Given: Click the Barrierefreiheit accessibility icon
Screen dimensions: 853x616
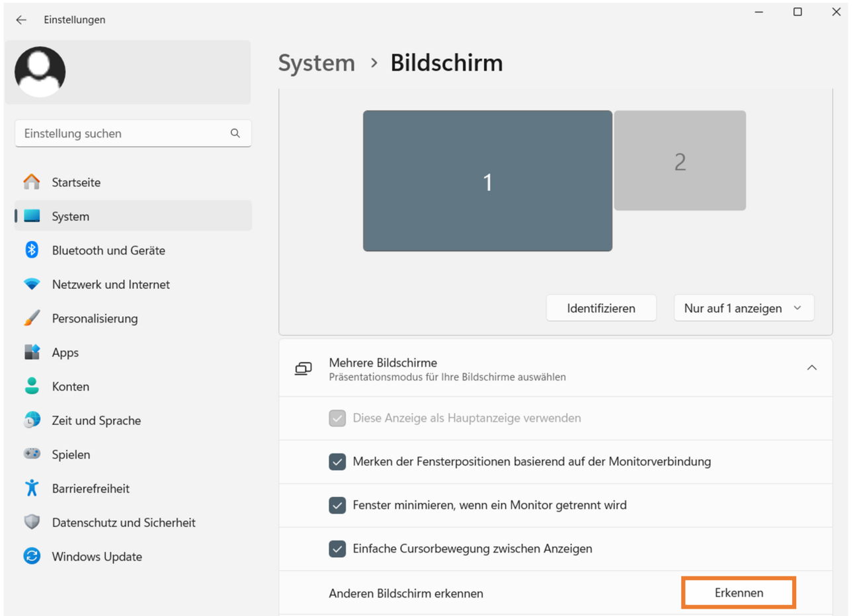Looking at the screenshot, I should click(x=32, y=488).
